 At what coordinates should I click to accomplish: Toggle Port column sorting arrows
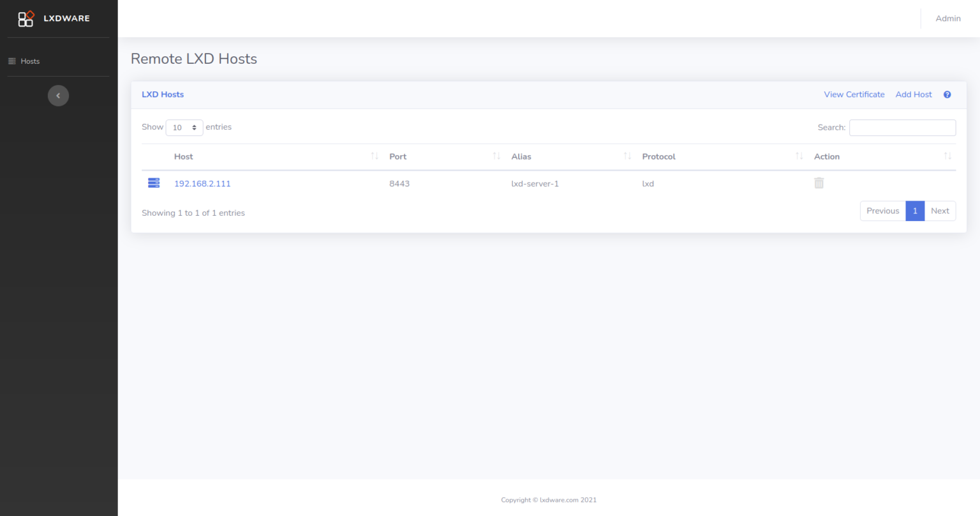click(497, 156)
